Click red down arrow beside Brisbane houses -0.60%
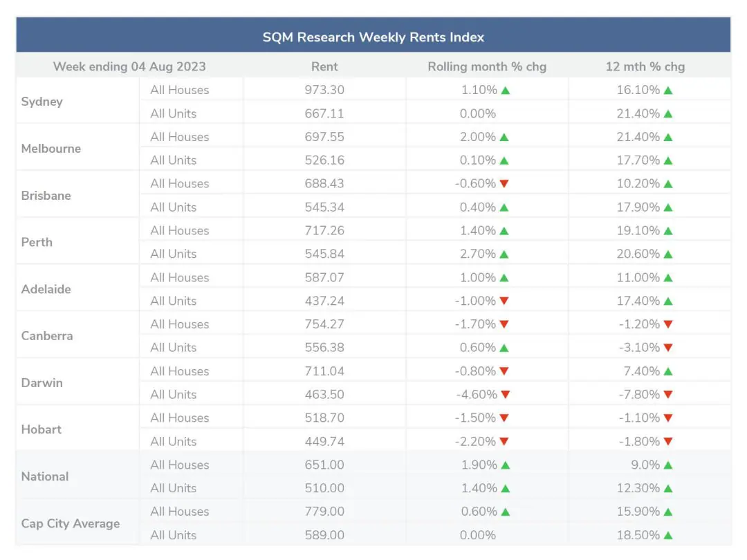 tap(504, 184)
